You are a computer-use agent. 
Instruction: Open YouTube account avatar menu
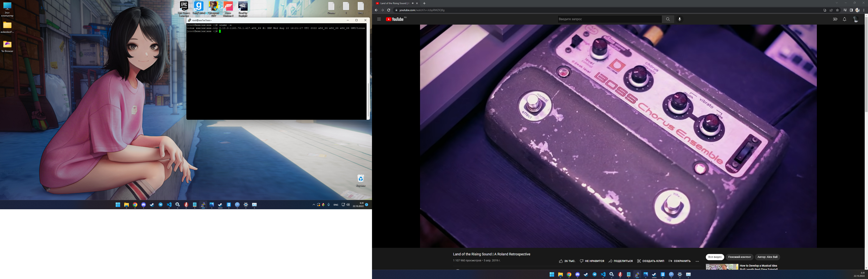coord(856,19)
